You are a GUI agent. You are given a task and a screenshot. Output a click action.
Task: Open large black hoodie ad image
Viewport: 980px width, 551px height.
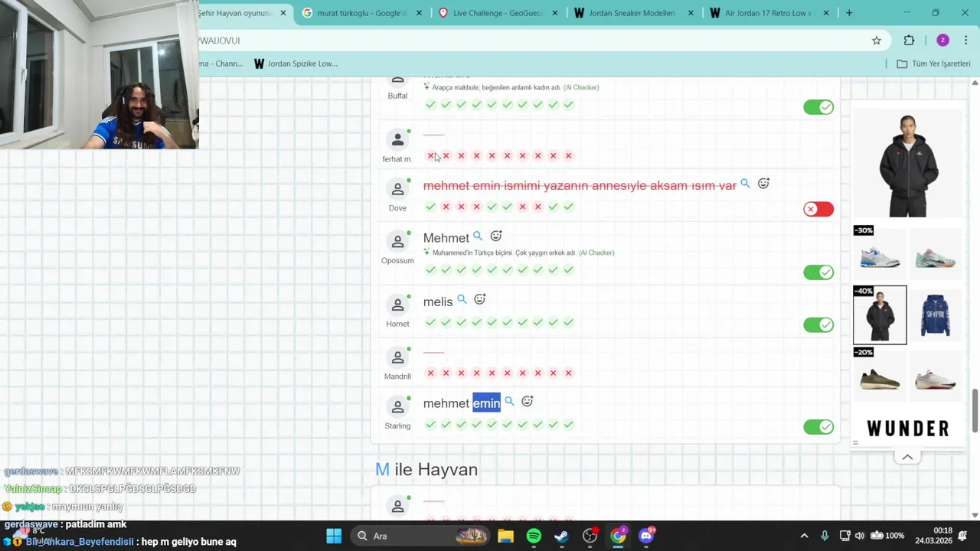[x=908, y=164]
